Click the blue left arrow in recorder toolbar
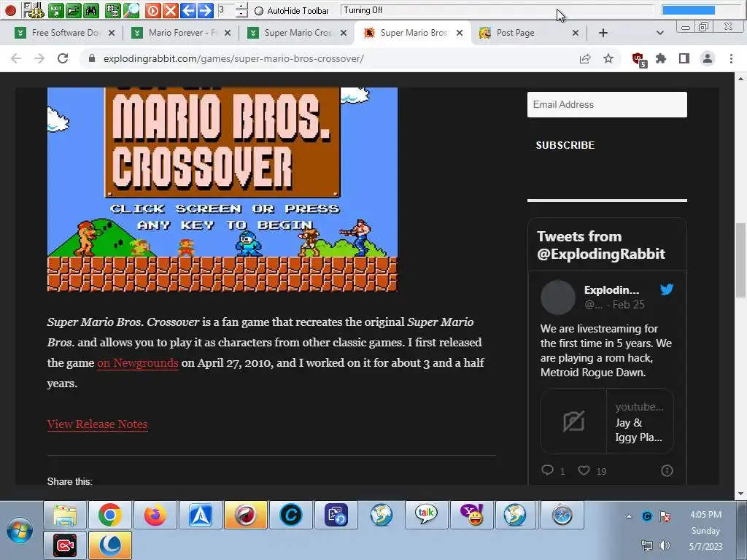This screenshot has height=560, width=747. tap(187, 10)
